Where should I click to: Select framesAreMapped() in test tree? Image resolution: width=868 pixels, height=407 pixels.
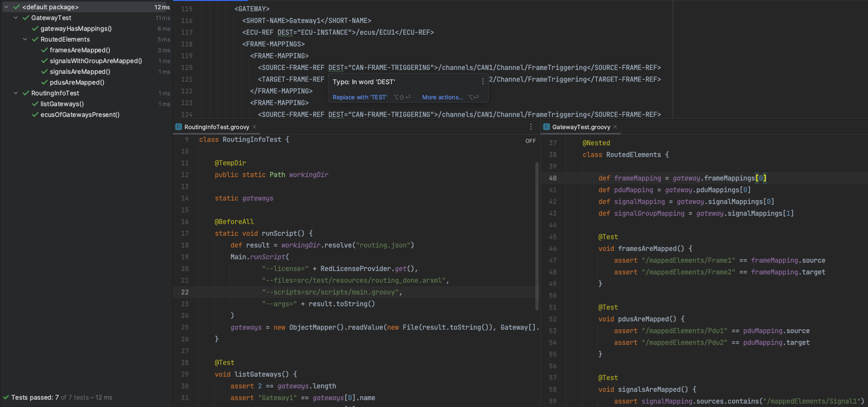click(x=80, y=50)
